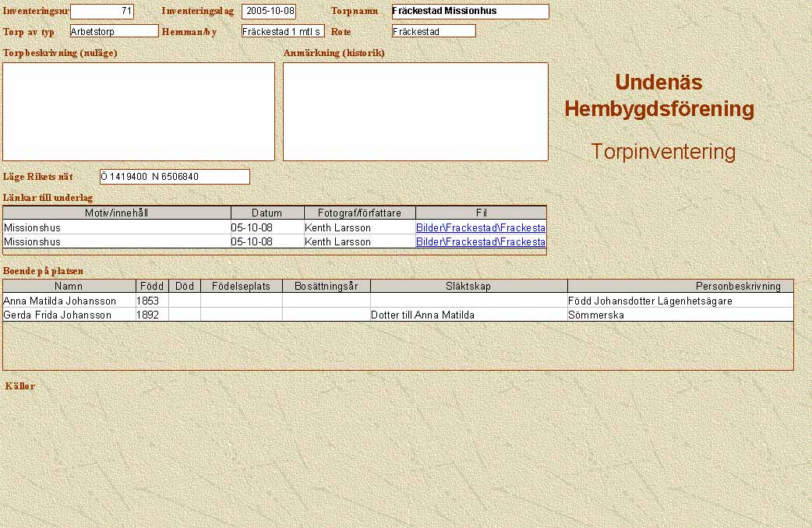812x528 pixels.
Task: Select the Dotter till Anna Matilda cell
Action: pos(468,315)
